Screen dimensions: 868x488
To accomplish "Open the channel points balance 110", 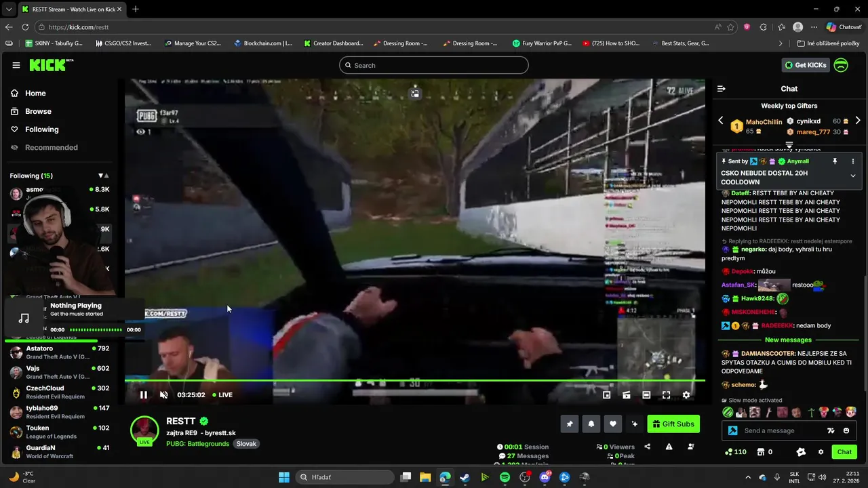I will coord(735,452).
